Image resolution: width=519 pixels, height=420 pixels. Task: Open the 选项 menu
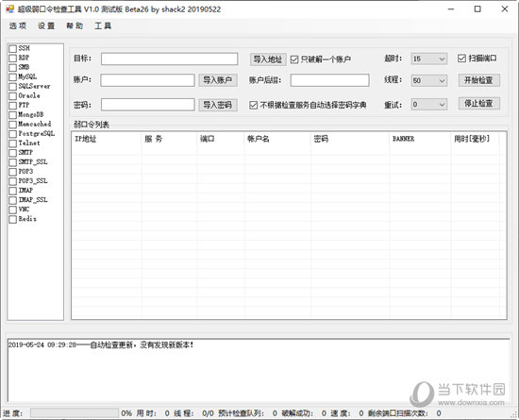(x=18, y=25)
